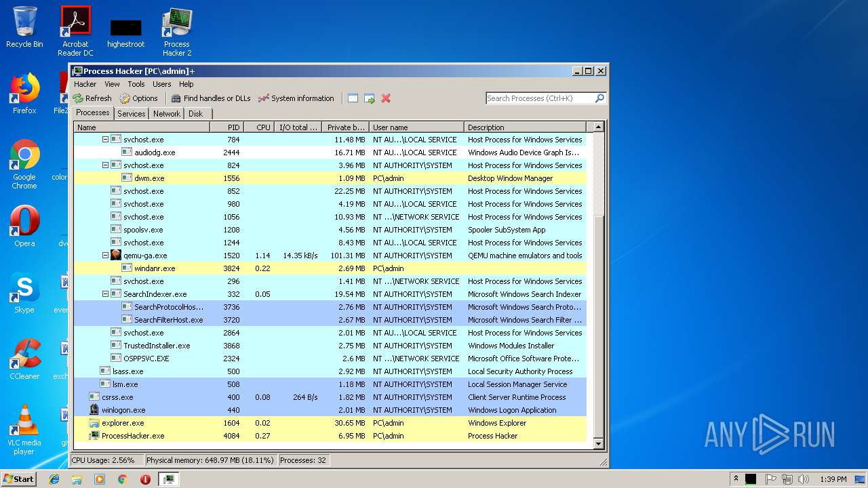Click the find window icon
Image resolution: width=868 pixels, height=488 pixels.
[x=353, y=98]
